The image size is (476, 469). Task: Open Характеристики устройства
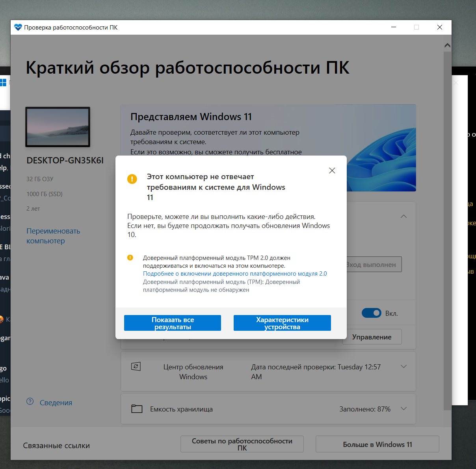[282, 323]
